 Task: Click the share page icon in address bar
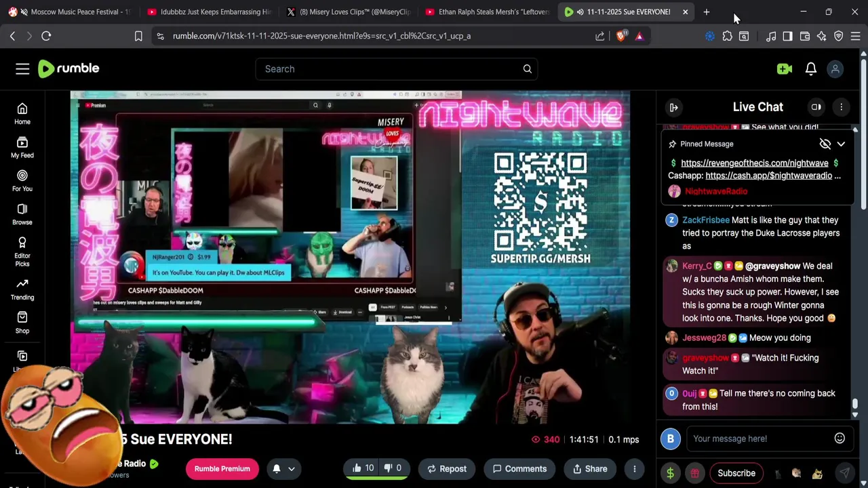[600, 36]
